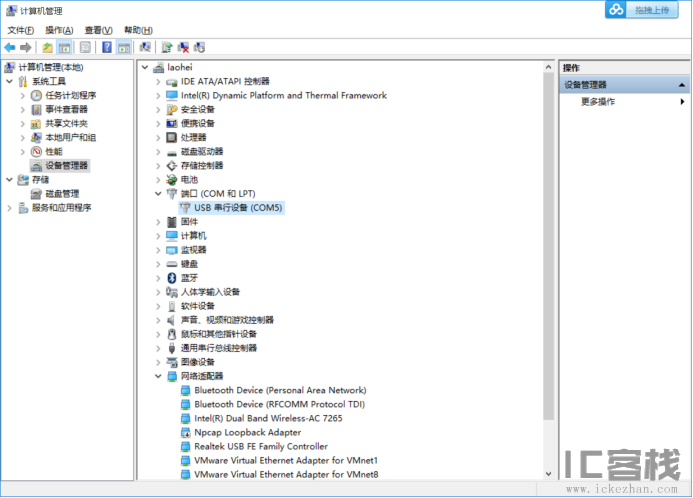
Task: Expand the 事件查看器 node chevron
Action: pos(23,110)
